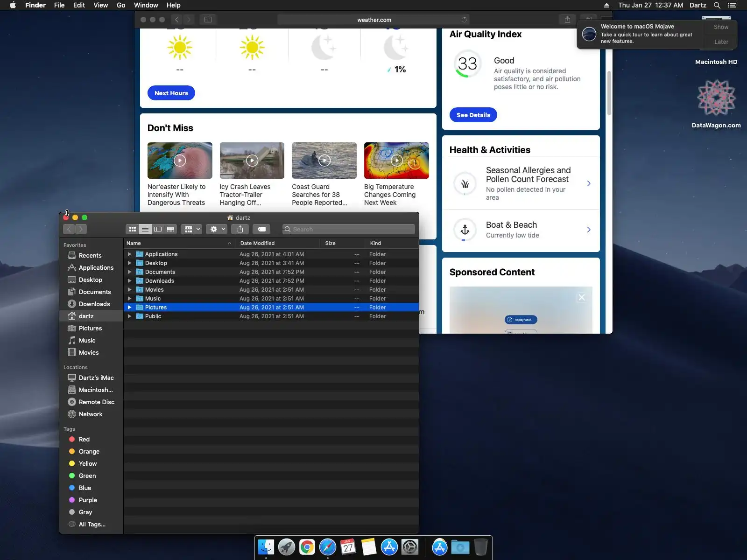This screenshot has height=560, width=747.
Task: Go back in the Finder window
Action: coord(69,229)
